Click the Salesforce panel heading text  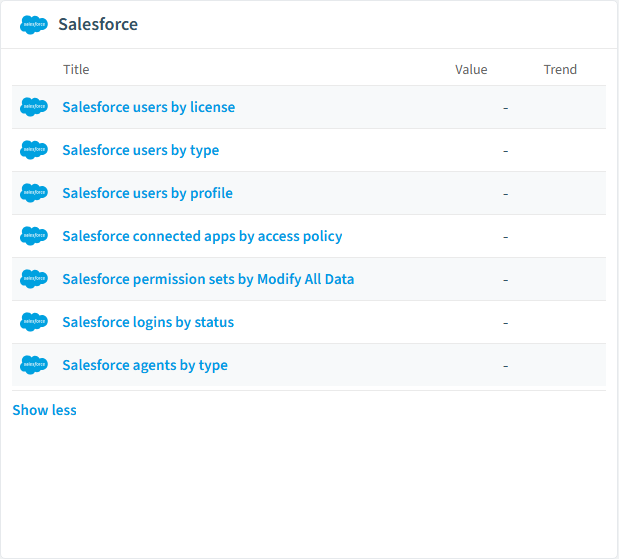[x=98, y=24]
